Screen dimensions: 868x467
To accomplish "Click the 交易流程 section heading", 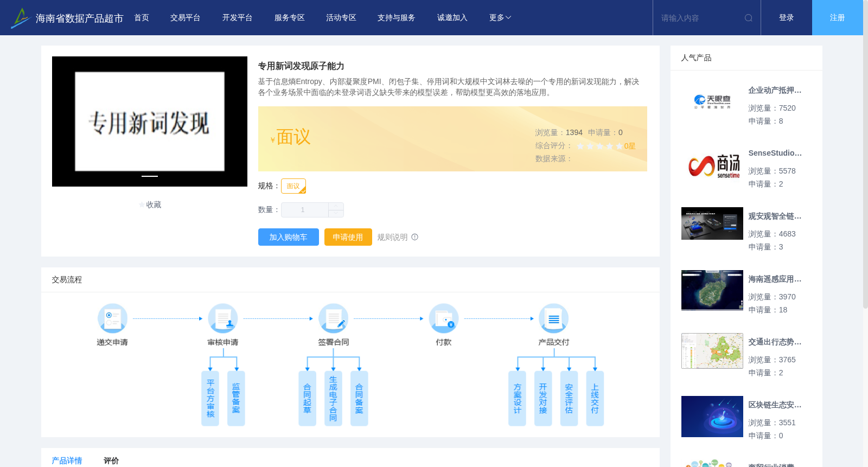I will [67, 280].
